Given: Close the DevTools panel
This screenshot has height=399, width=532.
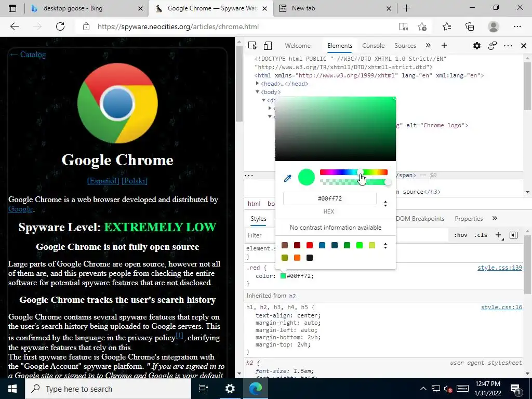Looking at the screenshot, I should pos(524,46).
